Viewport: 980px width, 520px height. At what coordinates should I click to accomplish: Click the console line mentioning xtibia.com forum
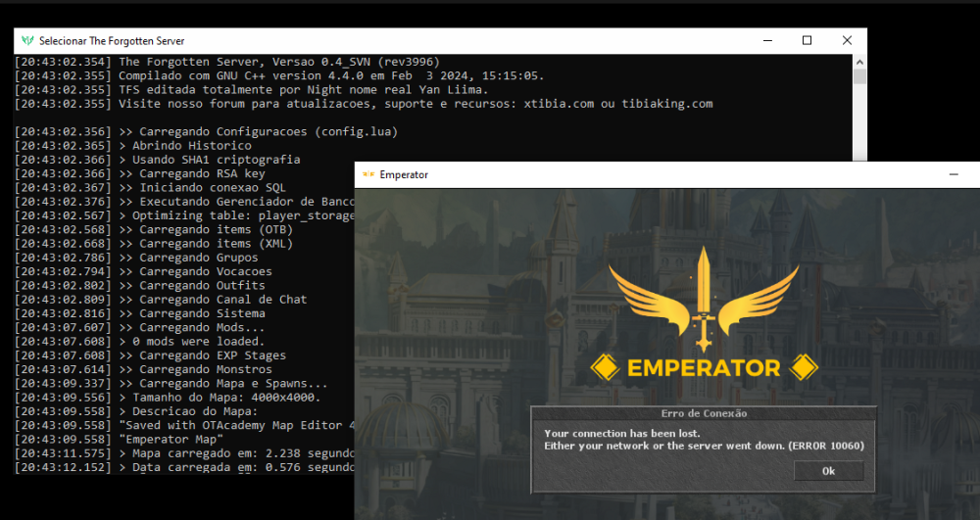coord(364,104)
